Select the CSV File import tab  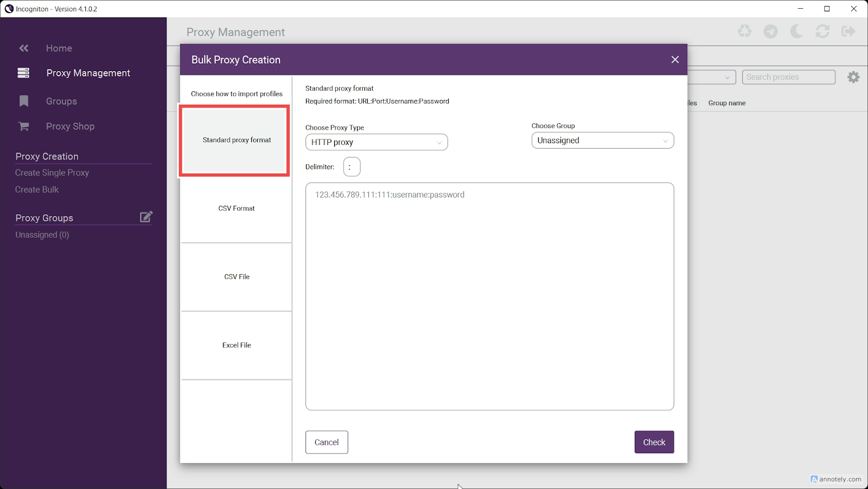237,277
